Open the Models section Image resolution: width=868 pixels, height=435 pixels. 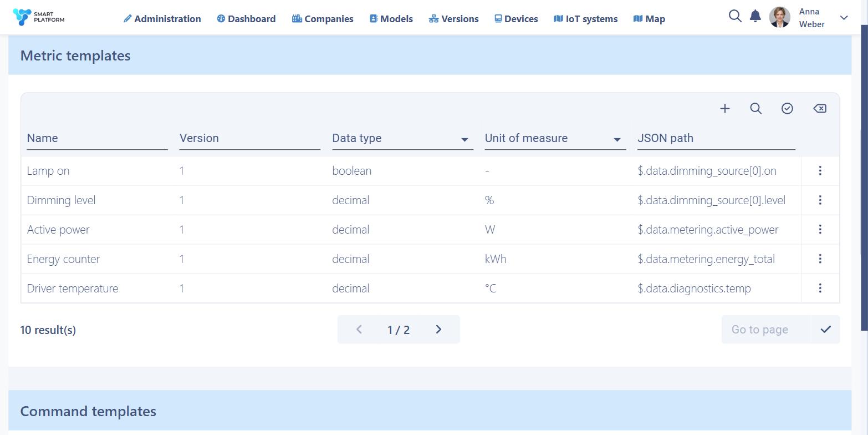coord(391,19)
